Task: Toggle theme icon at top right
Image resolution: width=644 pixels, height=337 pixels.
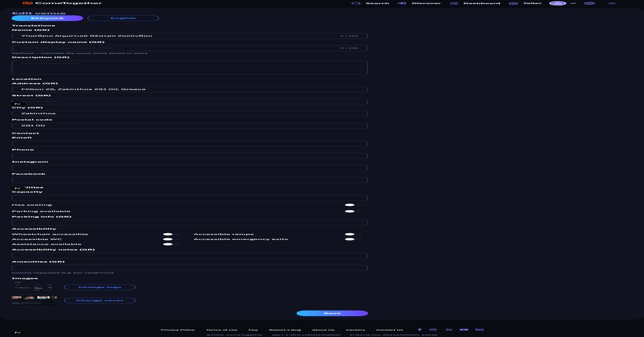Action: 612,3
